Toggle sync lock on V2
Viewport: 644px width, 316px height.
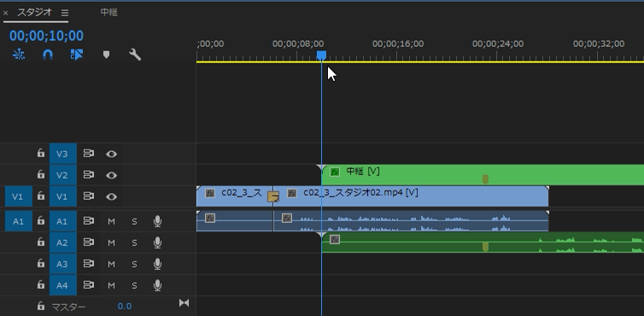click(89, 174)
